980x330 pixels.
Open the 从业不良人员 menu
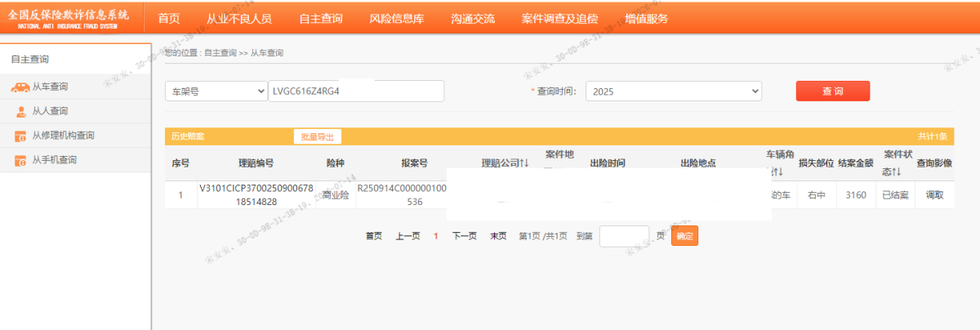click(x=239, y=19)
